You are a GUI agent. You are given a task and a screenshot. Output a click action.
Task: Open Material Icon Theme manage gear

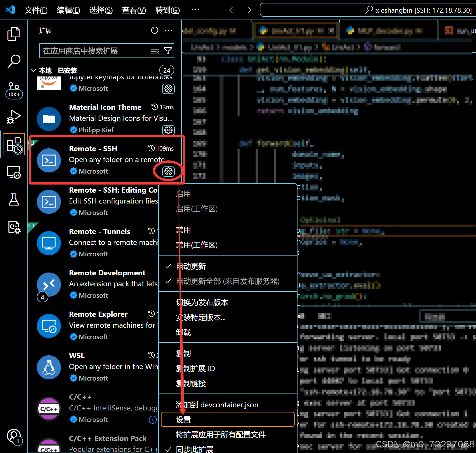point(168,130)
